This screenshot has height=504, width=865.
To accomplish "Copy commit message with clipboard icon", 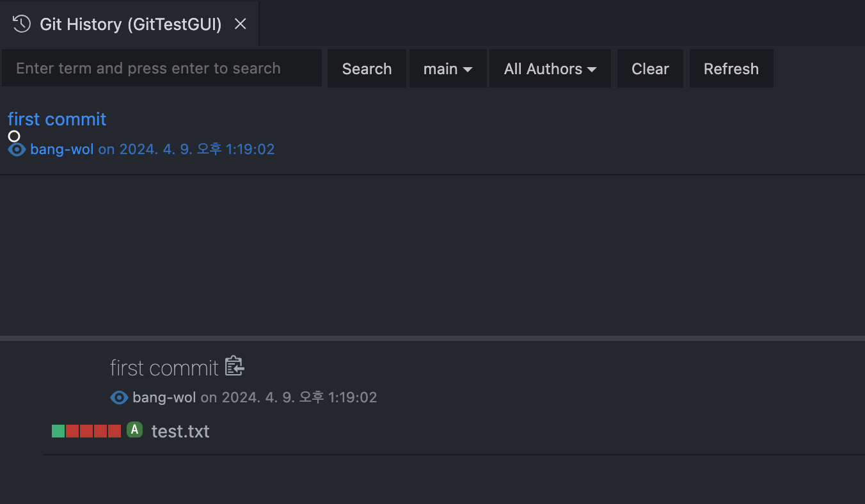I will coord(235,366).
